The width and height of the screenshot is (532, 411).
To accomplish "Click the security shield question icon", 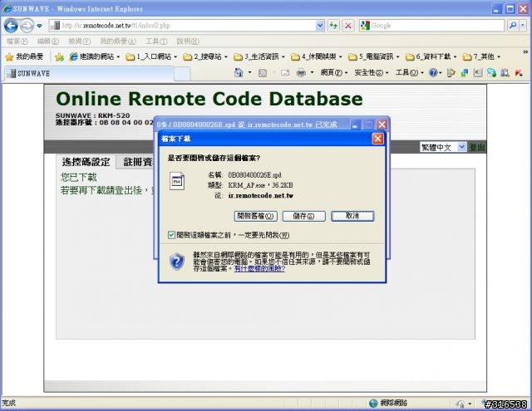I will tap(177, 262).
